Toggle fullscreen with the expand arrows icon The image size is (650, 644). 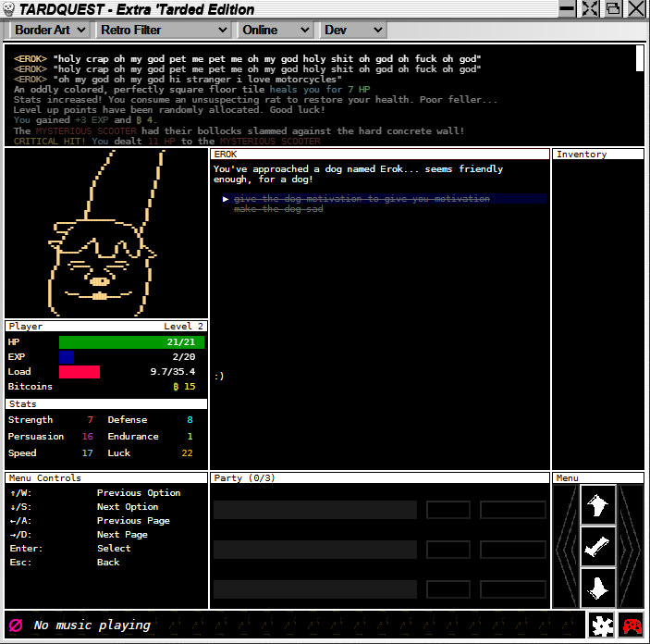[590, 9]
